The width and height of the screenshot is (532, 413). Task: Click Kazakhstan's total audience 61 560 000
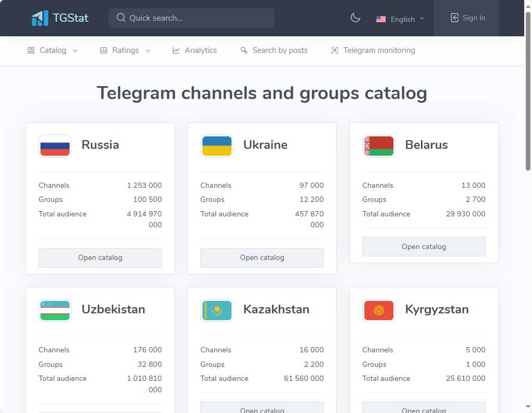[x=304, y=378]
